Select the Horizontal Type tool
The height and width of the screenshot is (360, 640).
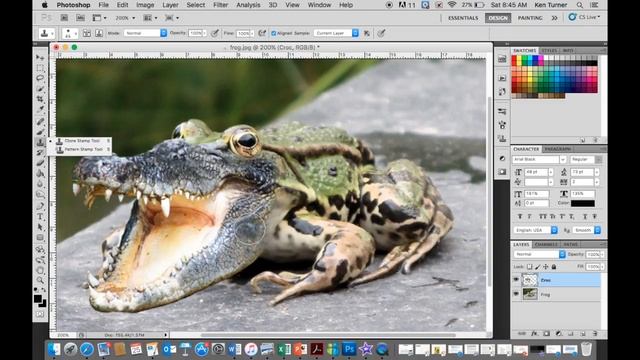40,216
